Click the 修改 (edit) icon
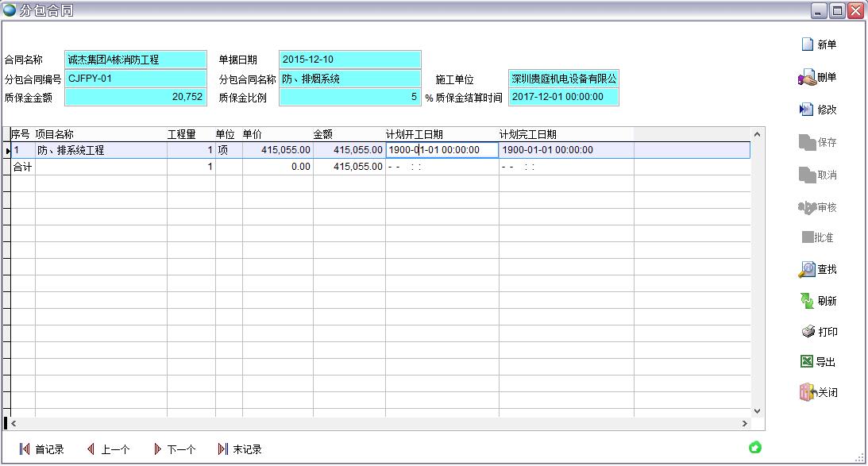The height and width of the screenshot is (466, 868). 807,110
